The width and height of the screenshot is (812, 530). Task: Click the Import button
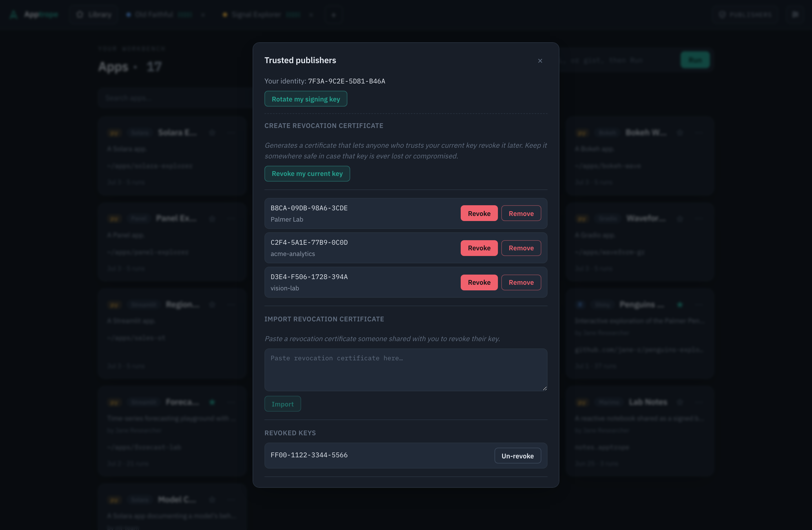pos(283,404)
